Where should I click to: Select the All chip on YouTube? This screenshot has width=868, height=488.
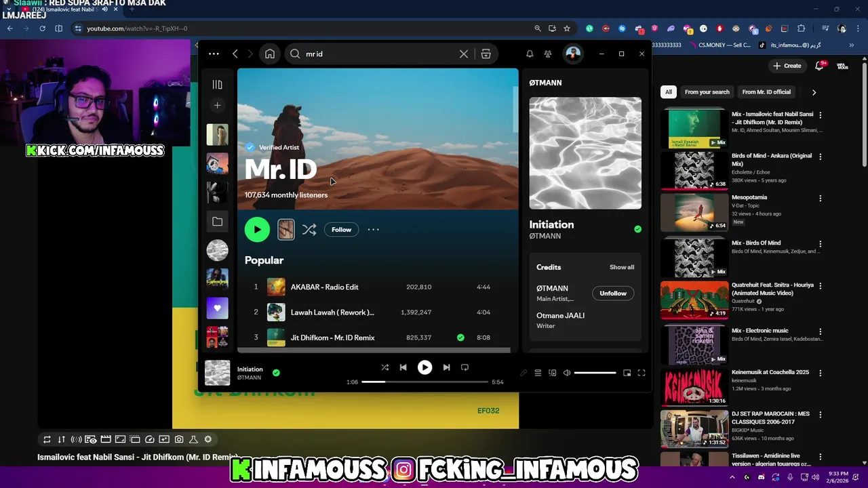(669, 92)
